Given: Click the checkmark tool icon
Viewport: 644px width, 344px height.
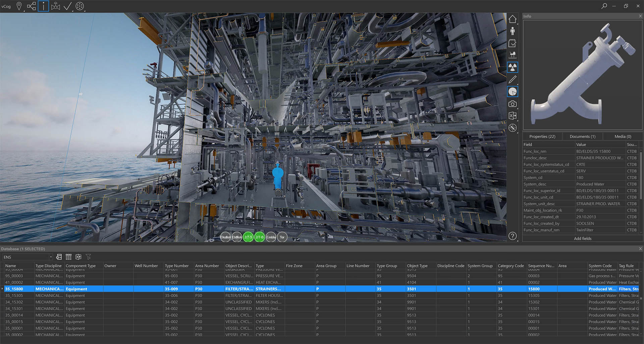Looking at the screenshot, I should [x=67, y=6].
